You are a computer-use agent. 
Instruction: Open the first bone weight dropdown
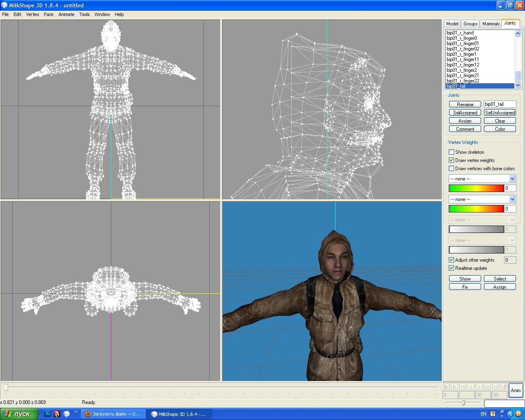pyautogui.click(x=512, y=179)
